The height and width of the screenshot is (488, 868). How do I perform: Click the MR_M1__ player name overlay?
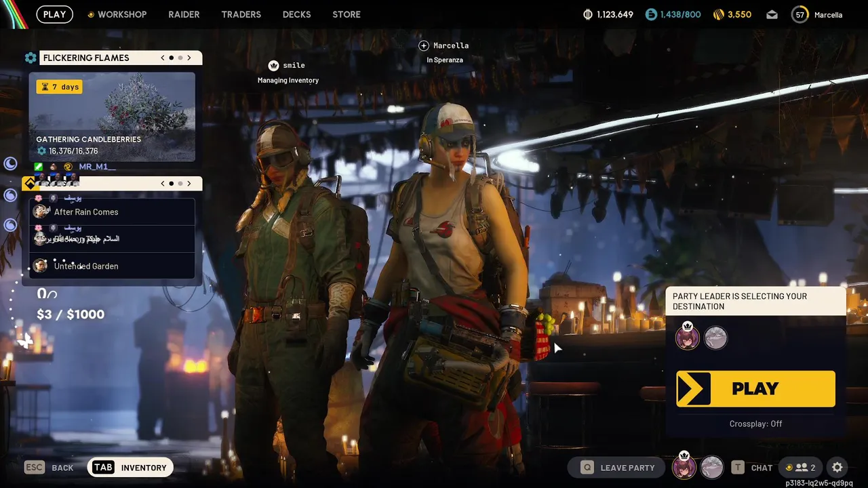(x=97, y=167)
